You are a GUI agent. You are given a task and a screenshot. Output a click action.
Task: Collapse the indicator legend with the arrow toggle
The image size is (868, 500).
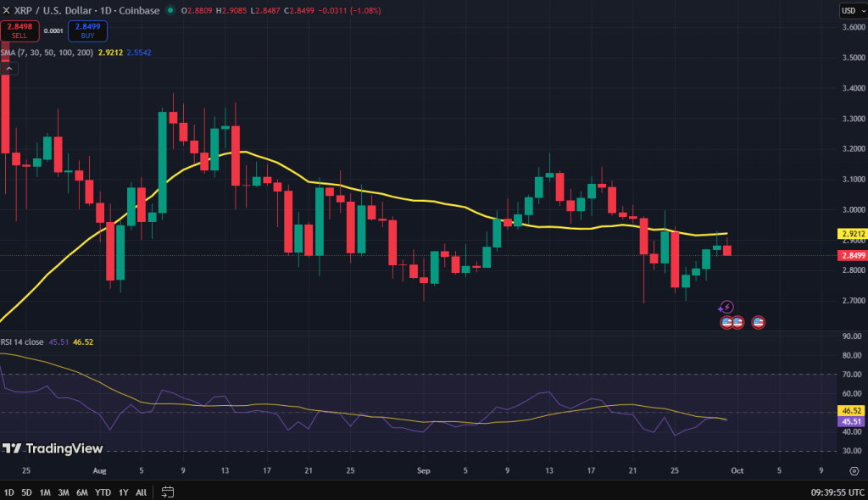9,68
